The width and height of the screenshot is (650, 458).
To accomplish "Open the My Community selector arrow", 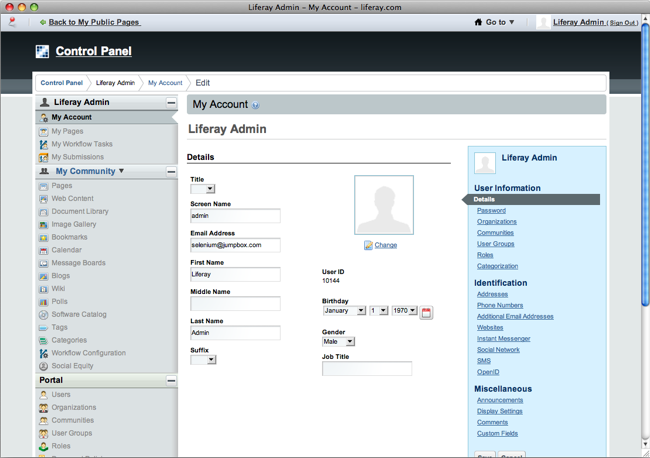I will [121, 171].
